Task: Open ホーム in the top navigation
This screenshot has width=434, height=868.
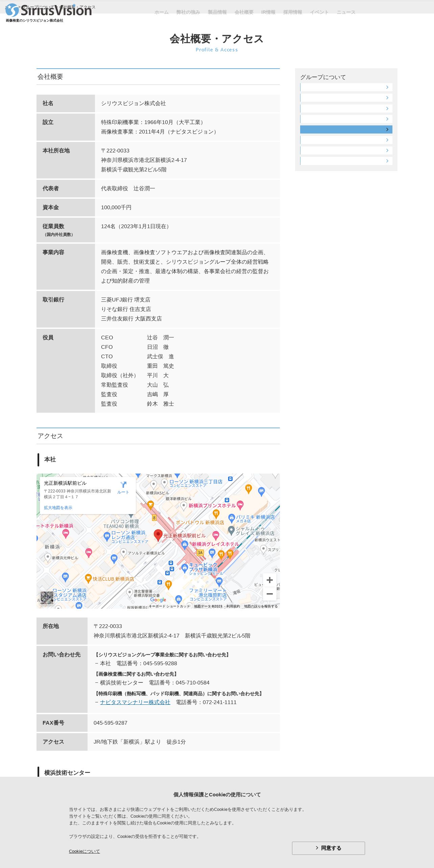Action: tap(162, 12)
